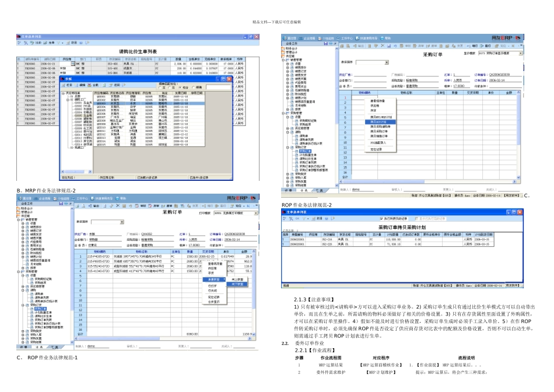Click horizontal scrollbar under empty 采购订单 grid
Image resolution: width=554 pixels, height=392 pixels.
tap(428, 181)
